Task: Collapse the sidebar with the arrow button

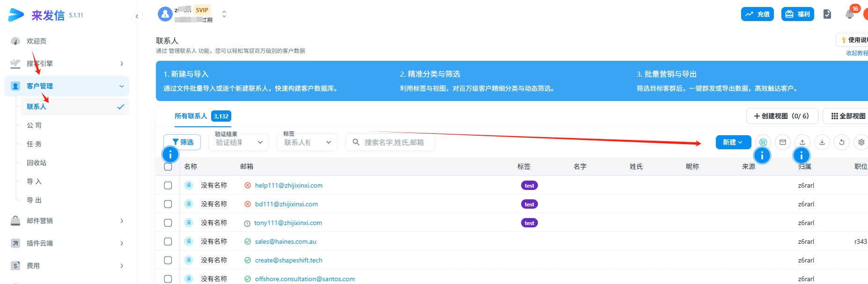Action: 137,16
